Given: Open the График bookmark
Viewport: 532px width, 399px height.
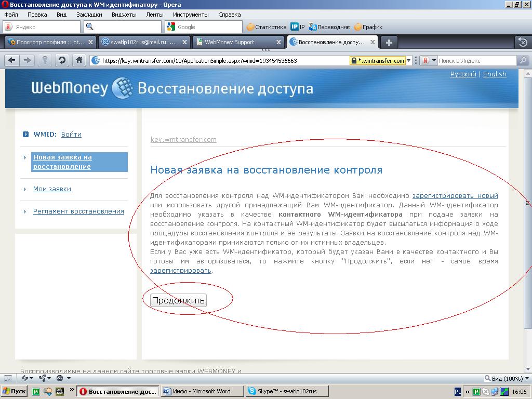Looking at the screenshot, I should pyautogui.click(x=368, y=27).
